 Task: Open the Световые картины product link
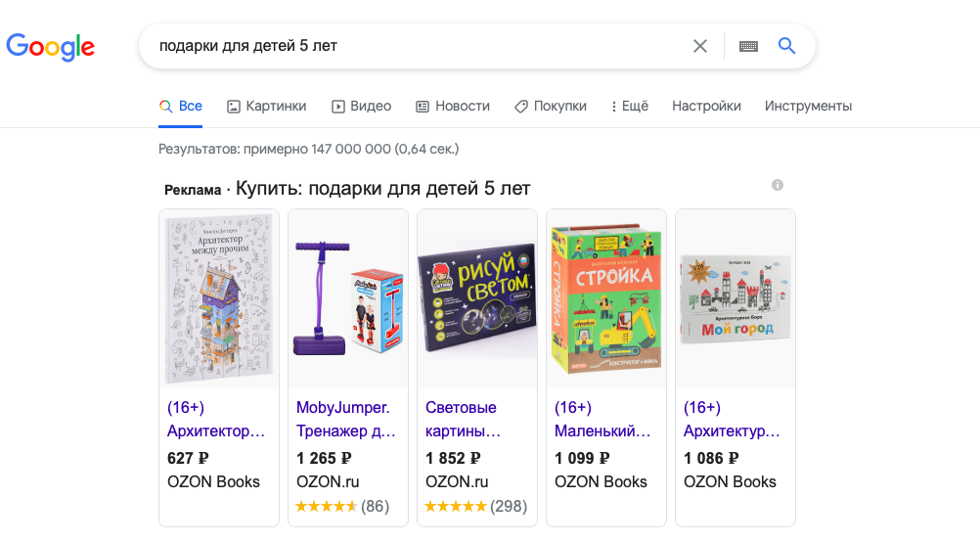(463, 419)
